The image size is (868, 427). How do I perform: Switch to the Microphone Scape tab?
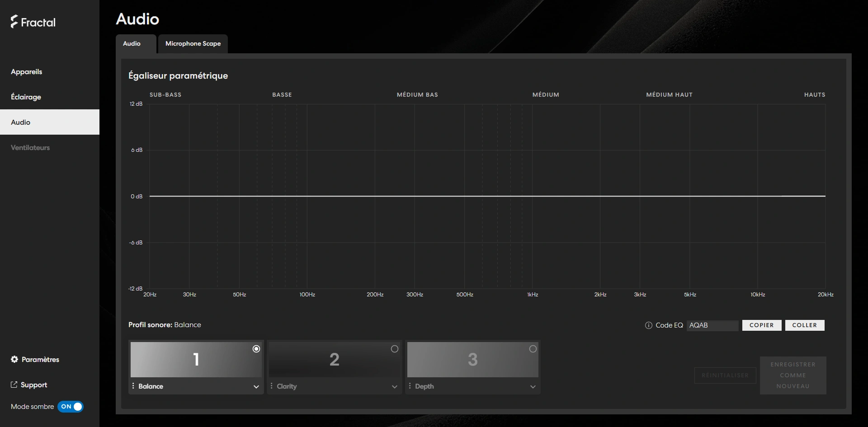tap(193, 44)
